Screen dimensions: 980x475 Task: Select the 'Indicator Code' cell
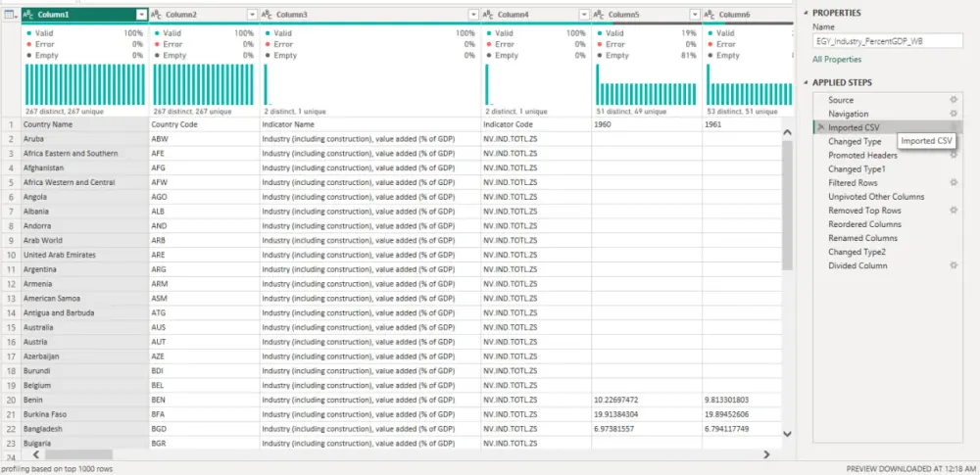[536, 124]
